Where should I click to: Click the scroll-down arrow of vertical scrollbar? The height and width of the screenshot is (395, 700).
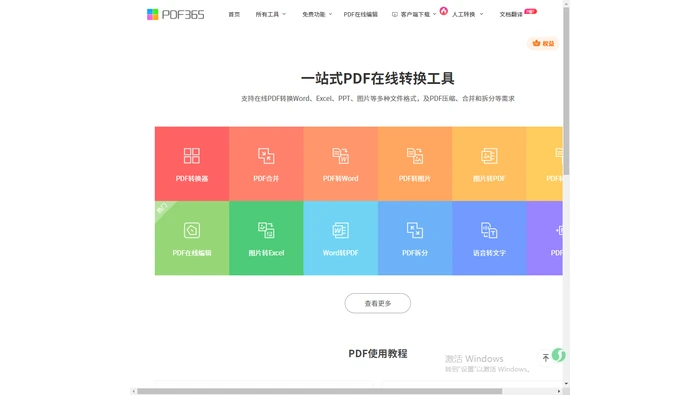[x=566, y=383]
